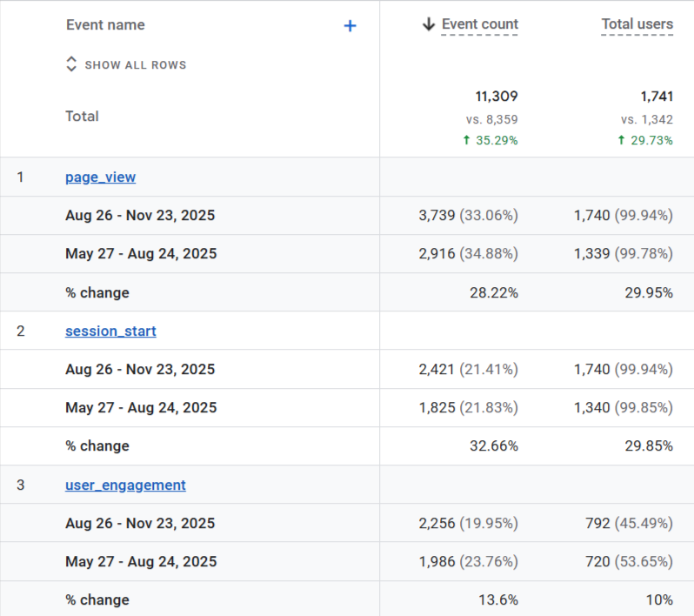Screen dimensions: 694x616
Task: Open the session_start event link
Action: coord(110,331)
